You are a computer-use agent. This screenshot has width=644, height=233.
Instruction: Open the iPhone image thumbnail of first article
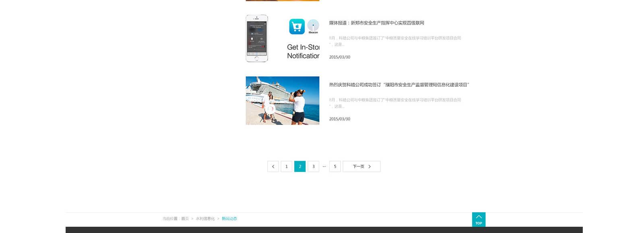click(257, 39)
